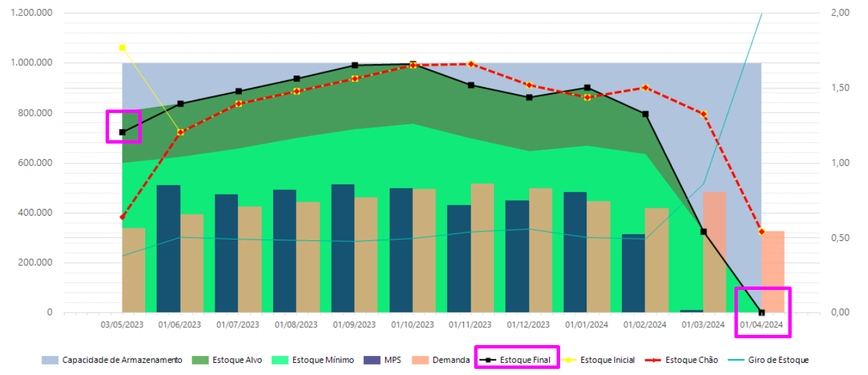Click the MPS bar for 01/02/2024
868x375 pixels.
coord(634,274)
